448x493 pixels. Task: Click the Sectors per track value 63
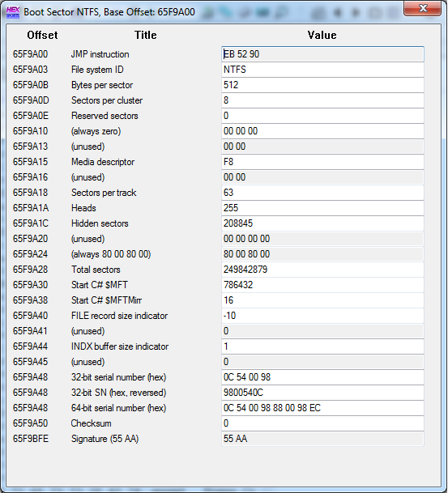pos(322,193)
